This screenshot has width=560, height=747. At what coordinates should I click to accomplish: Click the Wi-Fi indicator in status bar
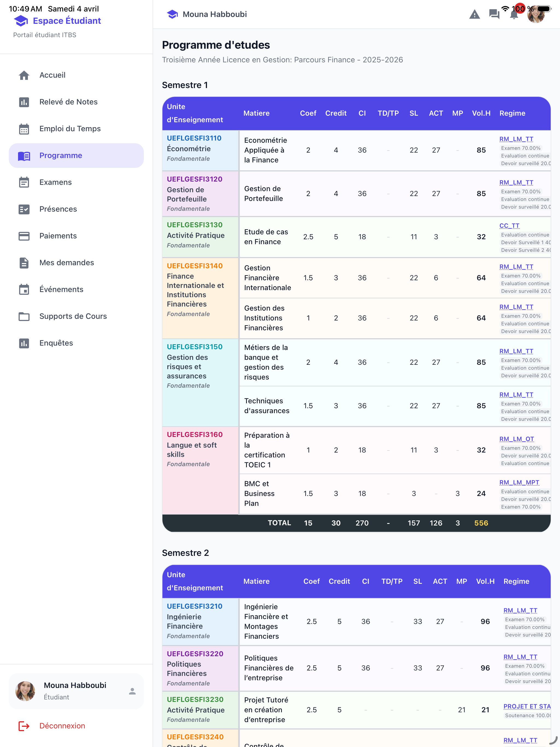(x=505, y=8)
